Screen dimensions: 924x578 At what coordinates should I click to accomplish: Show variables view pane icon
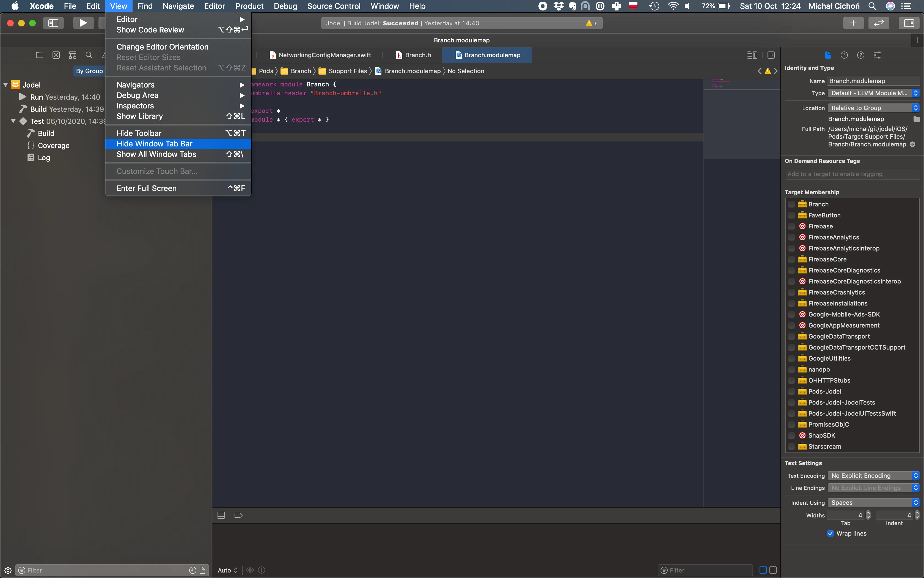[763, 570]
